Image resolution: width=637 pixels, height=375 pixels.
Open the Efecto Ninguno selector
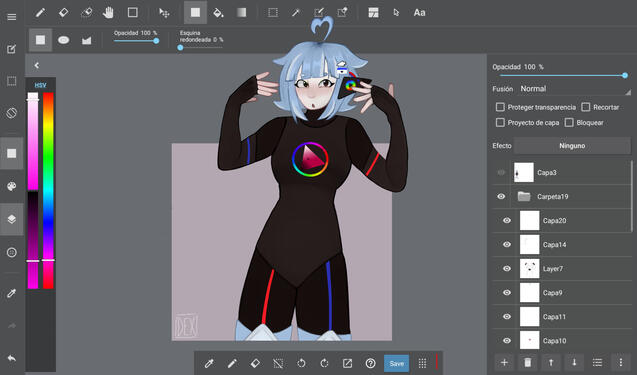pyautogui.click(x=572, y=145)
